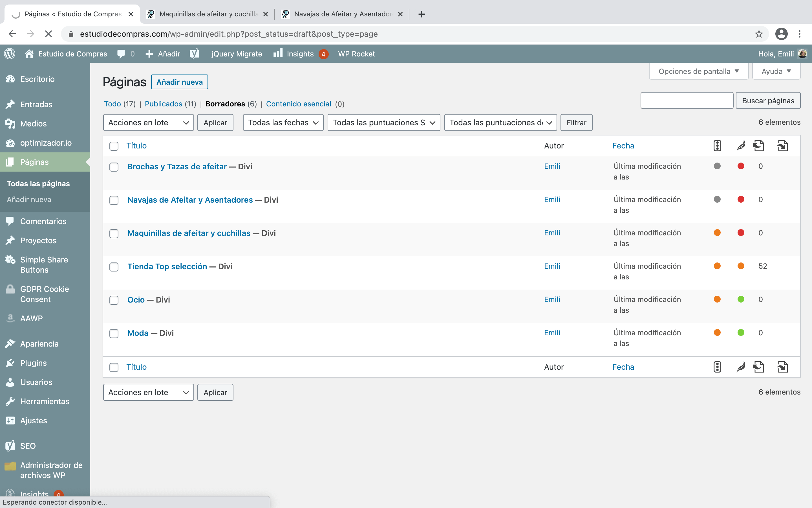Switch to Maquinillas de afeitar browser tab

point(207,14)
